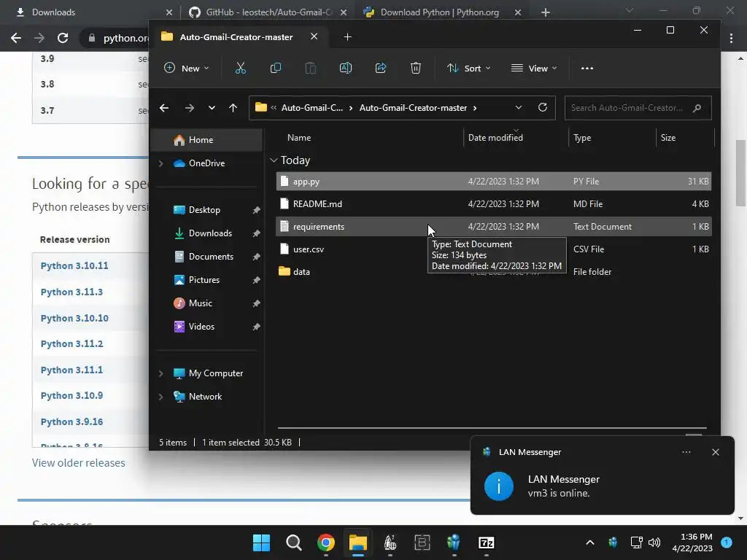Go back in Chrome browser

(x=16, y=38)
